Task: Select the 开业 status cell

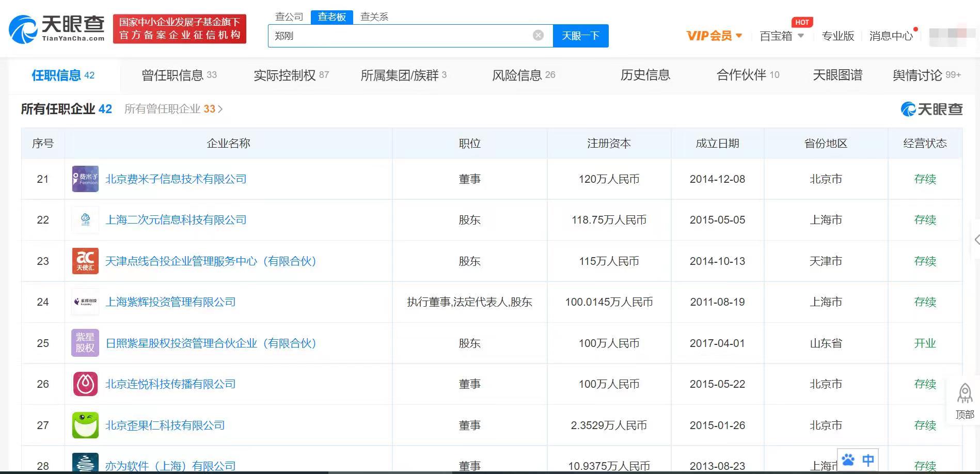Action: (925, 343)
